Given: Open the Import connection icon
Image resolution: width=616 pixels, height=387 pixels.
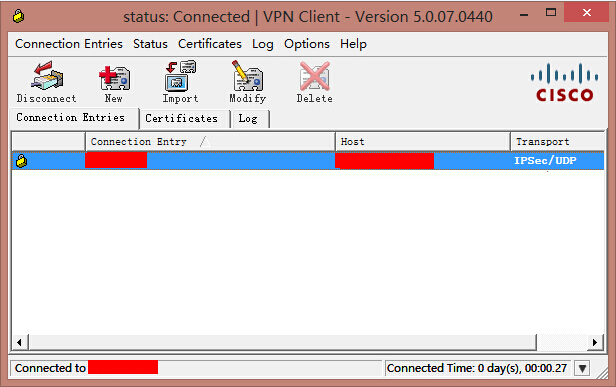Looking at the screenshot, I should coord(180,82).
